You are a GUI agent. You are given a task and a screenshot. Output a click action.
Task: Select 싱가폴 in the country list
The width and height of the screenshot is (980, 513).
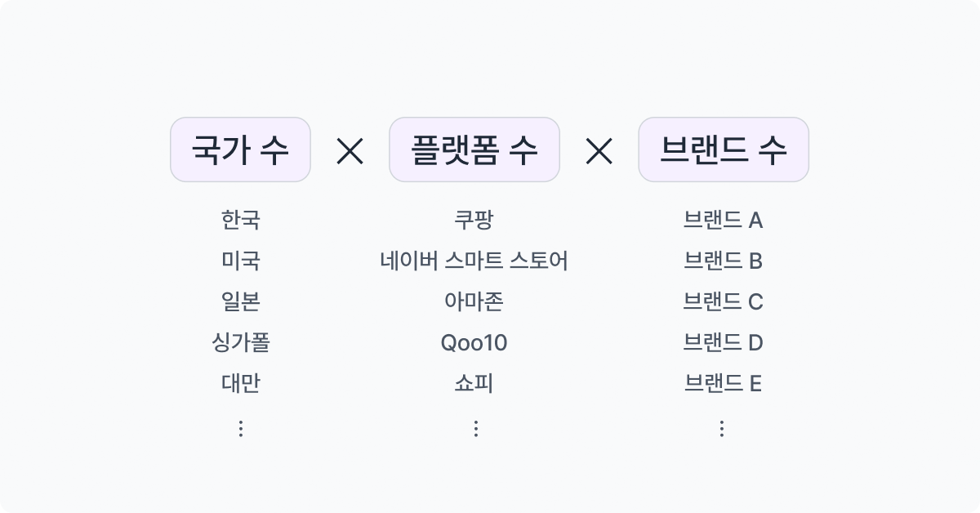[240, 343]
